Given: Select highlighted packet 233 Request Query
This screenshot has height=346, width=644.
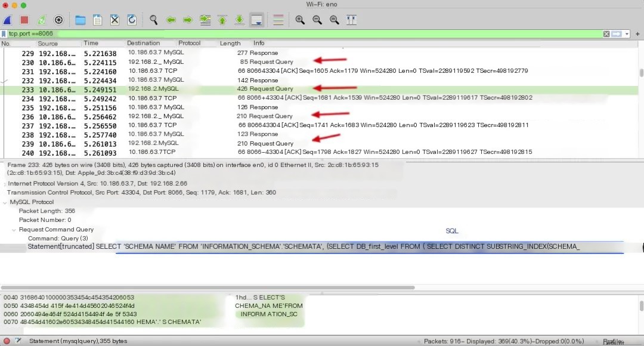Looking at the screenshot, I should (320, 89).
